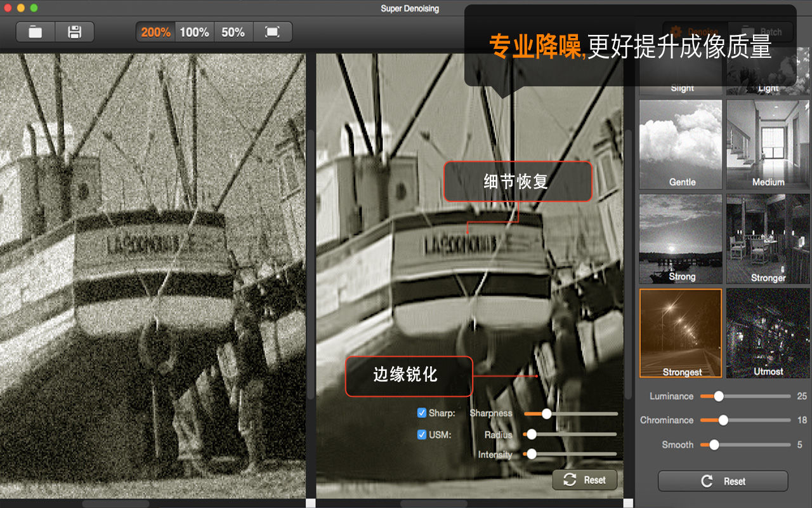The image size is (812, 508).
Task: Fit image to window with the frame icon
Action: [272, 32]
